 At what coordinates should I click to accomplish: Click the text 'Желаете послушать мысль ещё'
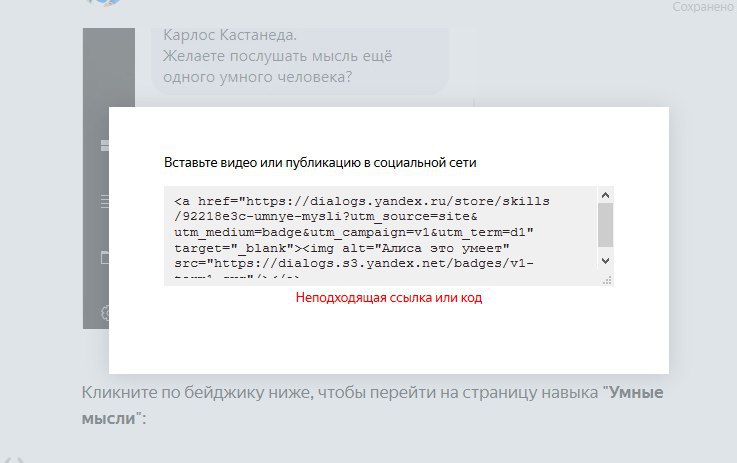[277, 56]
